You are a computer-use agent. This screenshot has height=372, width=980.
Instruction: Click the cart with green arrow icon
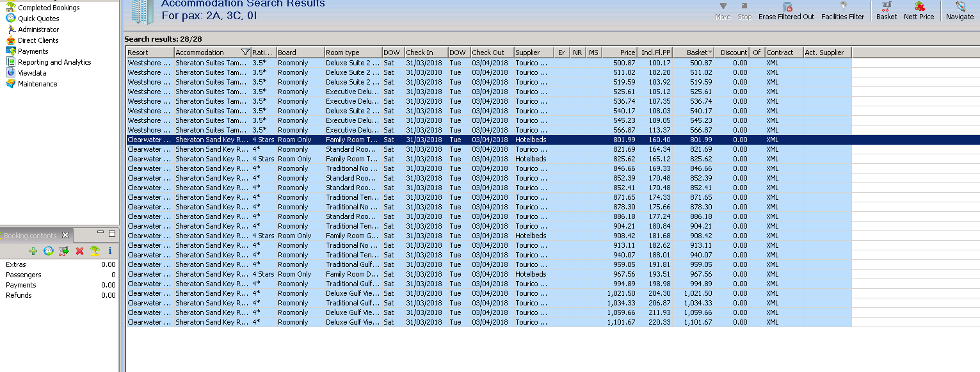click(64, 251)
